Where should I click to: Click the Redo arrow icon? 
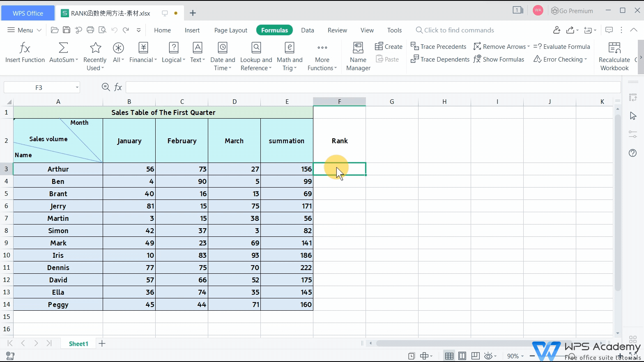(x=126, y=30)
